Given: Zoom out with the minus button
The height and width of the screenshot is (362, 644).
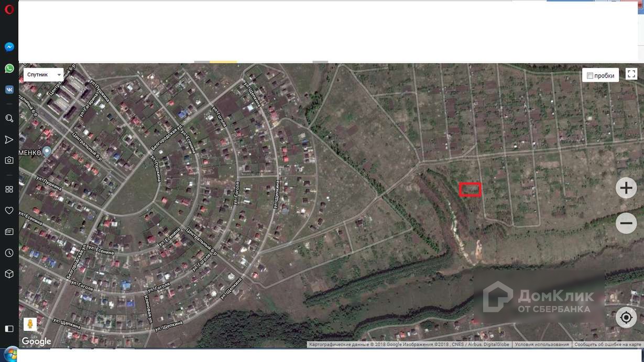Looking at the screenshot, I should (626, 223).
